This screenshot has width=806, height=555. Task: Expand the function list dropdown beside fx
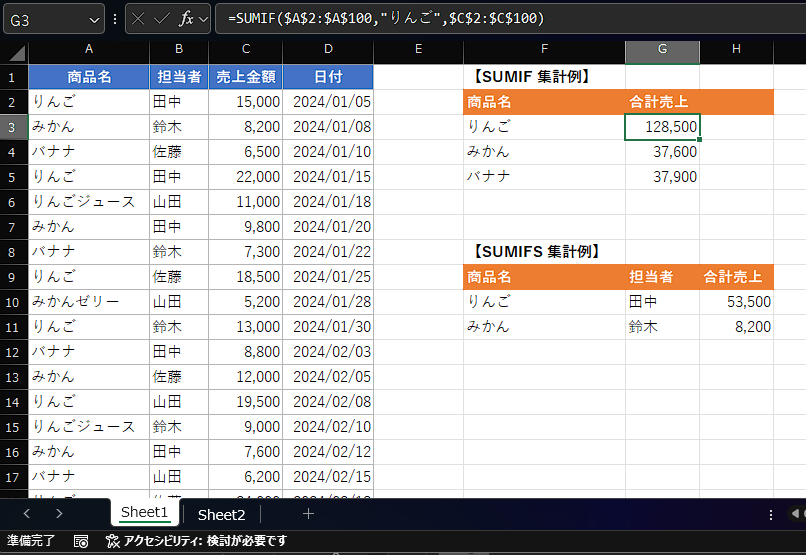tap(203, 19)
